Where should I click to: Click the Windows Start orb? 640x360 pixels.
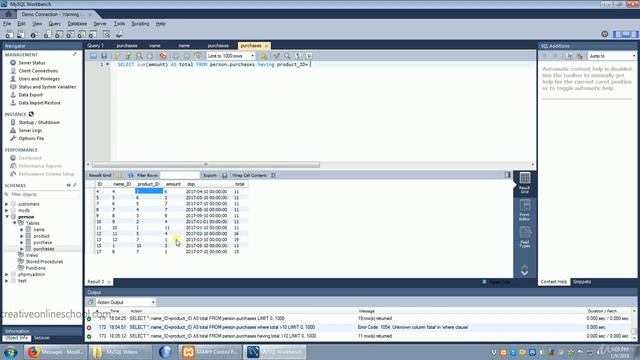click(10, 352)
